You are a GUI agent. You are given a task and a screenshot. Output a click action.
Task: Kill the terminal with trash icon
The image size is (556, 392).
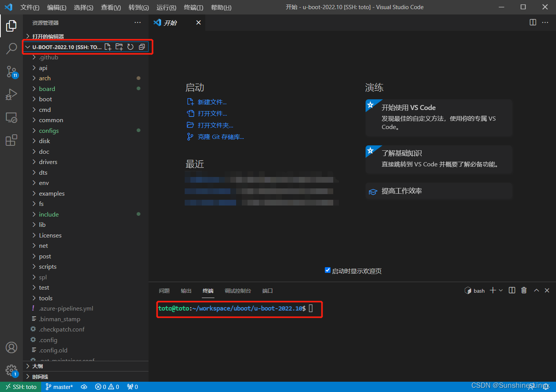point(524,290)
